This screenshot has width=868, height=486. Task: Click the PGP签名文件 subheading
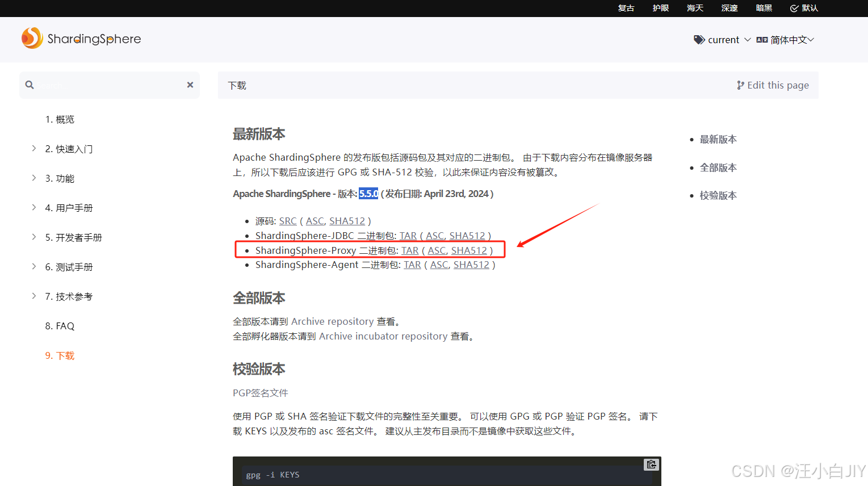[x=261, y=393]
